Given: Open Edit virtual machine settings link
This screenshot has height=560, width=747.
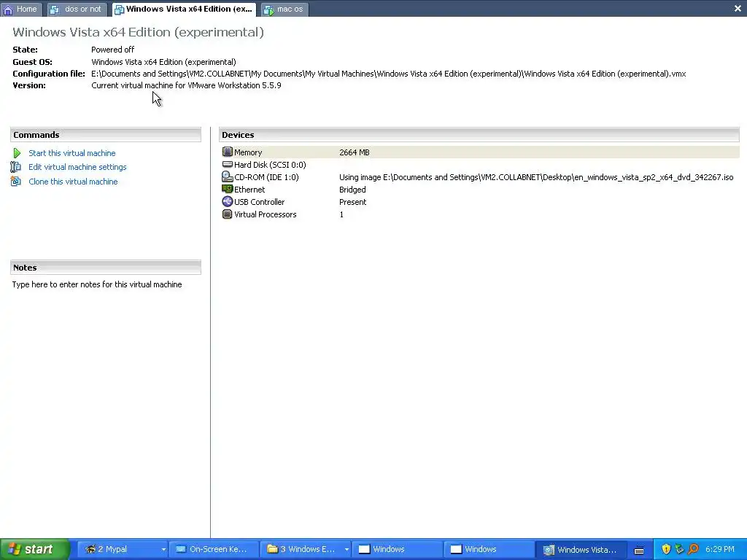Looking at the screenshot, I should tap(77, 167).
